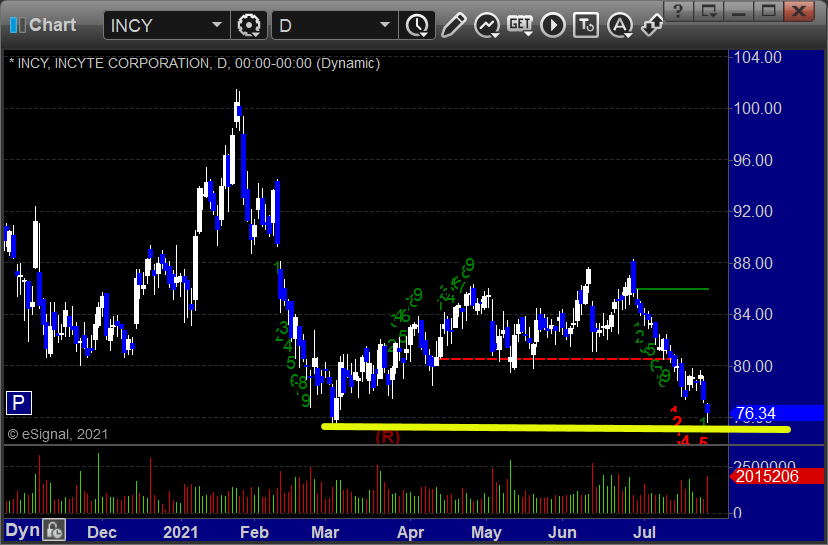
Task: Close the chart window
Action: [799, 11]
